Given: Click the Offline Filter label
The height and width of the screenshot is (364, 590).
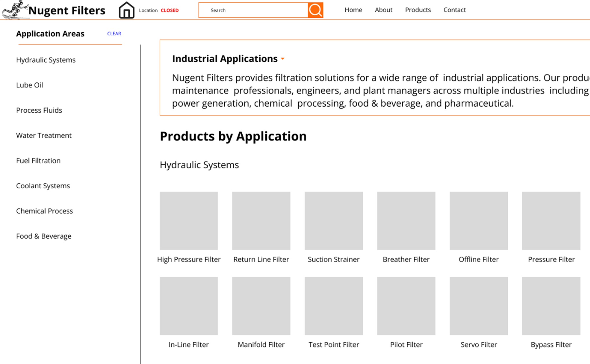Looking at the screenshot, I should point(479,259).
